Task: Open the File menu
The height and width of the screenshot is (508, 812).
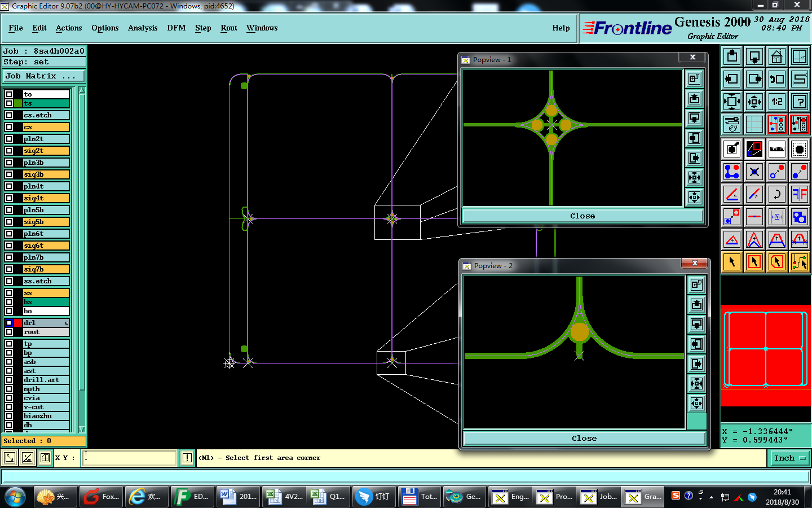Action: [16, 28]
